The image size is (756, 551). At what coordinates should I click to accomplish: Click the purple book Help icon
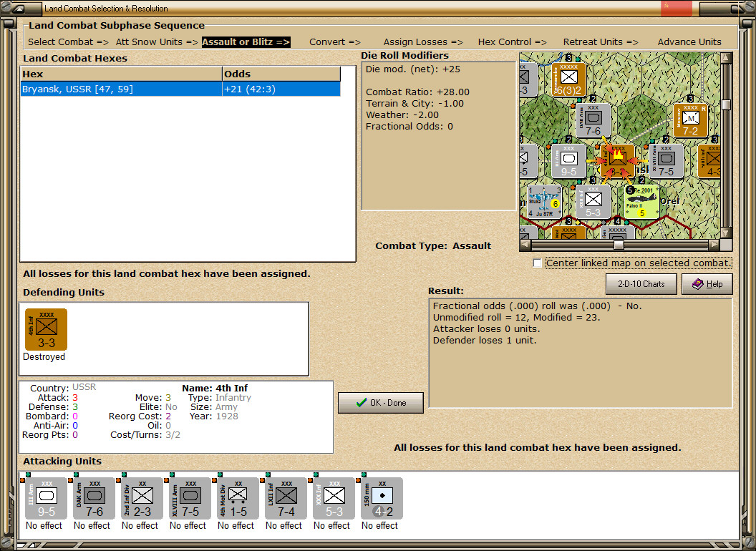point(698,284)
